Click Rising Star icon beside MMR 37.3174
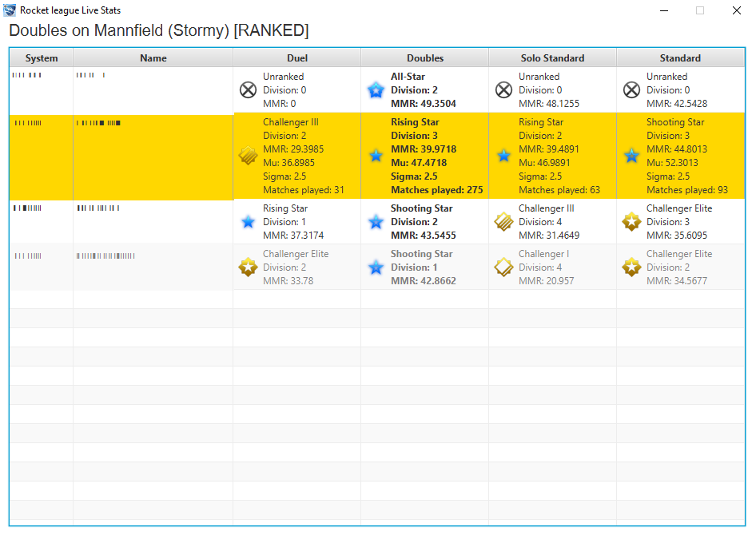 [x=248, y=222]
